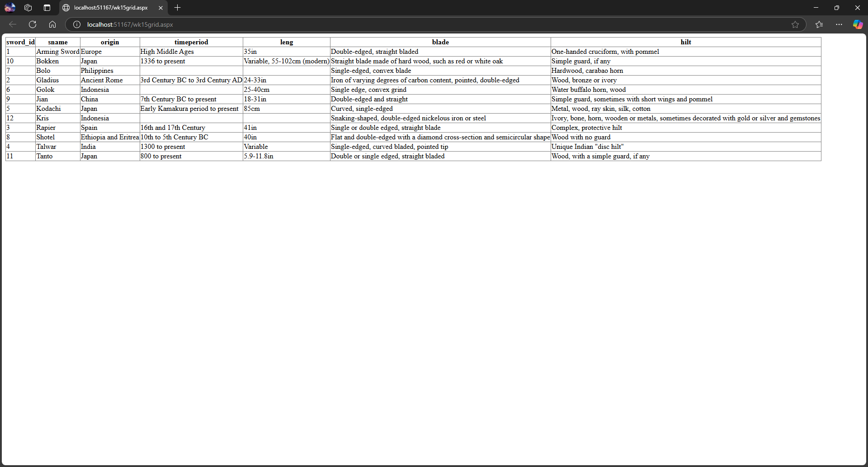
Task: Click the 5.9-11.8in length cell
Action: point(287,156)
